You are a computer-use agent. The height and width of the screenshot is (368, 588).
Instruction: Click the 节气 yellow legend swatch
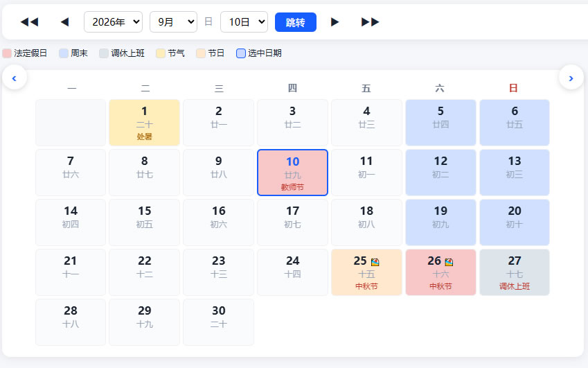pos(161,53)
